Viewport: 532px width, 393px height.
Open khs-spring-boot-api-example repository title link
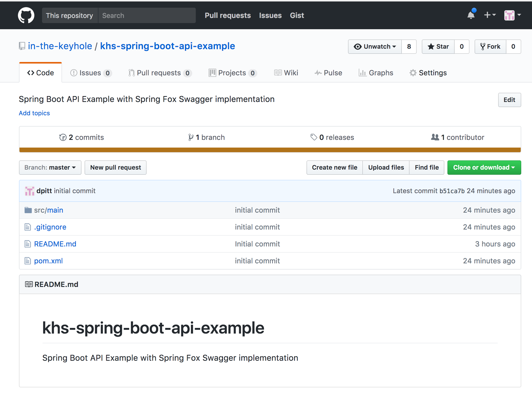pyautogui.click(x=168, y=46)
